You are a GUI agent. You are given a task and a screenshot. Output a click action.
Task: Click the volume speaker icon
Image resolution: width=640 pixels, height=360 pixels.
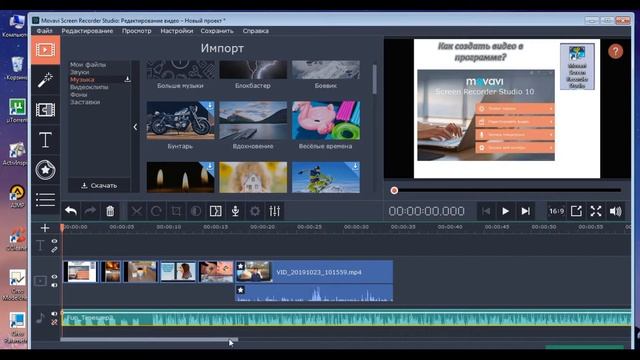pos(616,211)
